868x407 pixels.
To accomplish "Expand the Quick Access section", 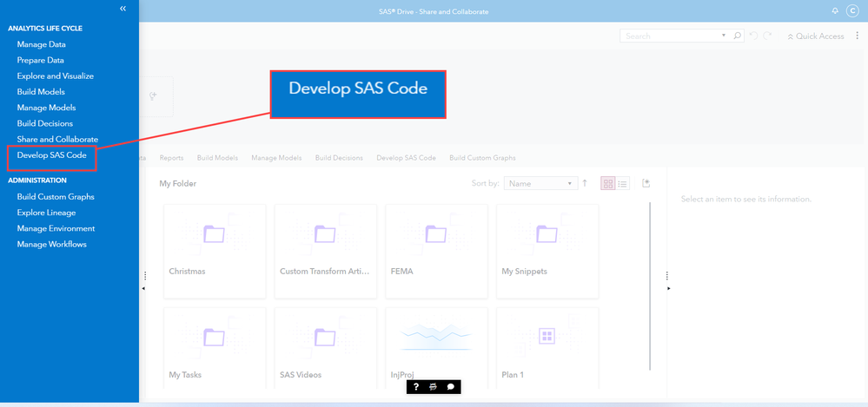I will [x=816, y=36].
